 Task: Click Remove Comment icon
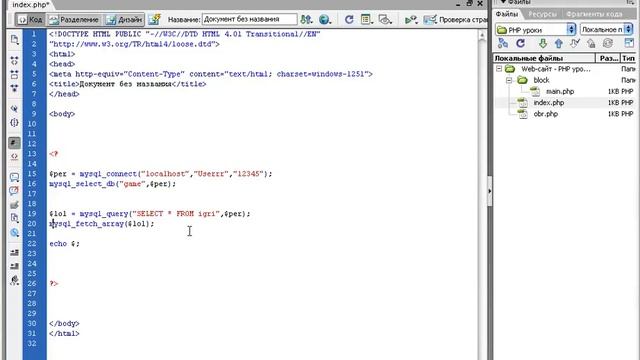[14, 191]
